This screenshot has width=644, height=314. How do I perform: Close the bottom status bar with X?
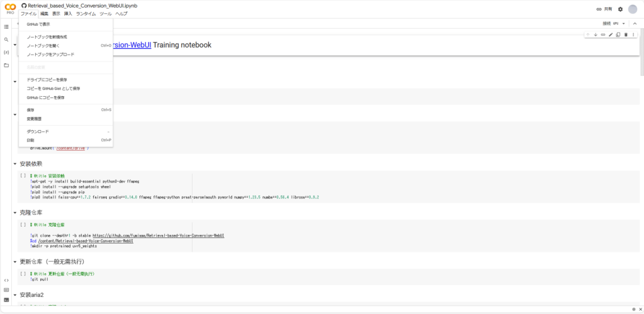pyautogui.click(x=640, y=309)
